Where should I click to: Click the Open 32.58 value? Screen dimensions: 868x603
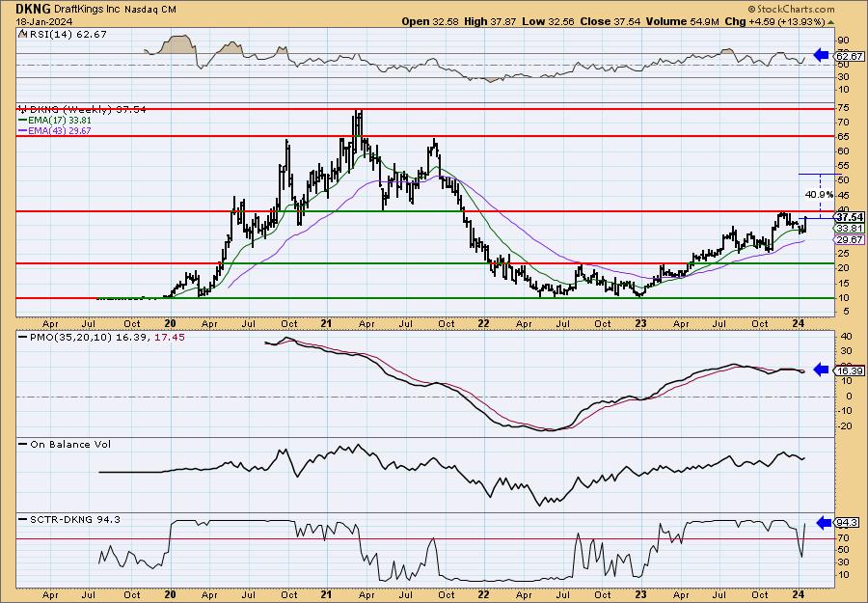pos(430,22)
